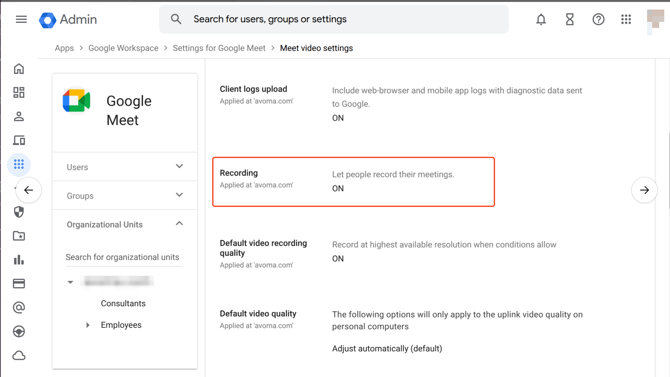The height and width of the screenshot is (377, 670).
Task: Click the Search for organizational units field
Action: [x=124, y=257]
